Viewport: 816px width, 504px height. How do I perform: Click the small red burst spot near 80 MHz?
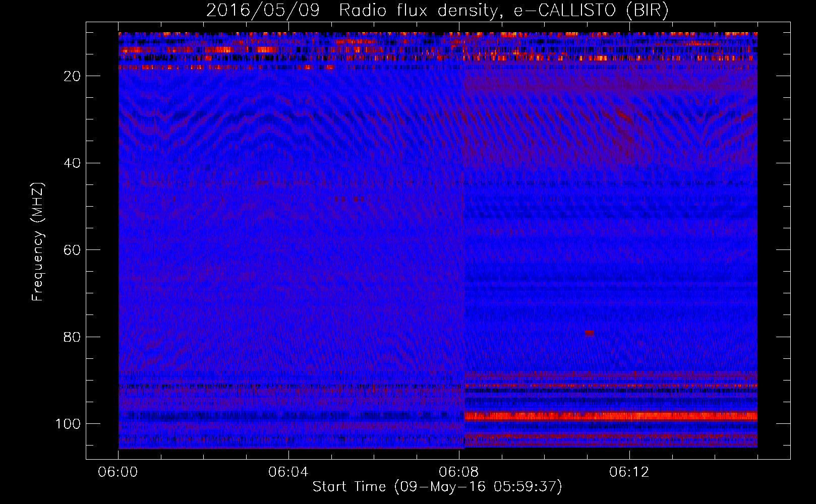[x=589, y=333]
